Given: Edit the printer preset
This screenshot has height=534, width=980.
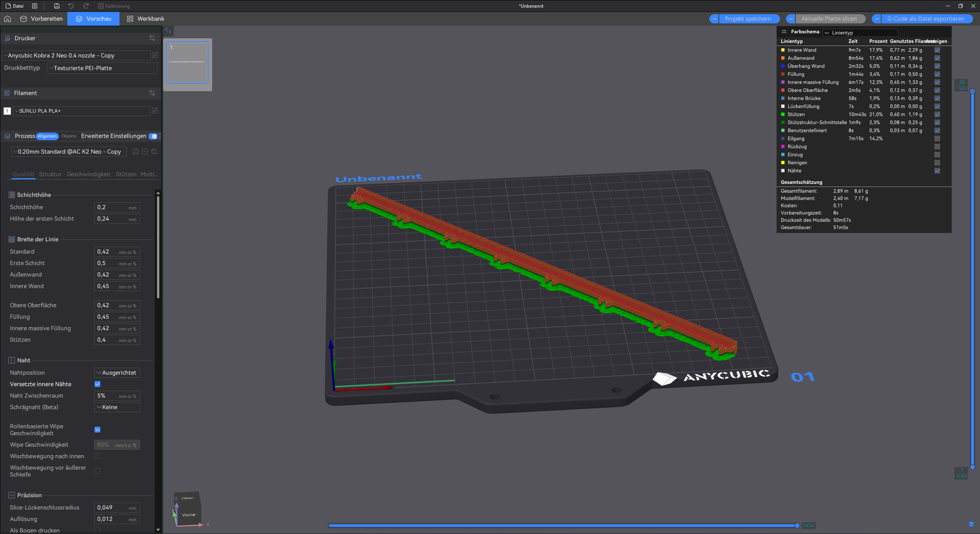Looking at the screenshot, I should tap(155, 56).
